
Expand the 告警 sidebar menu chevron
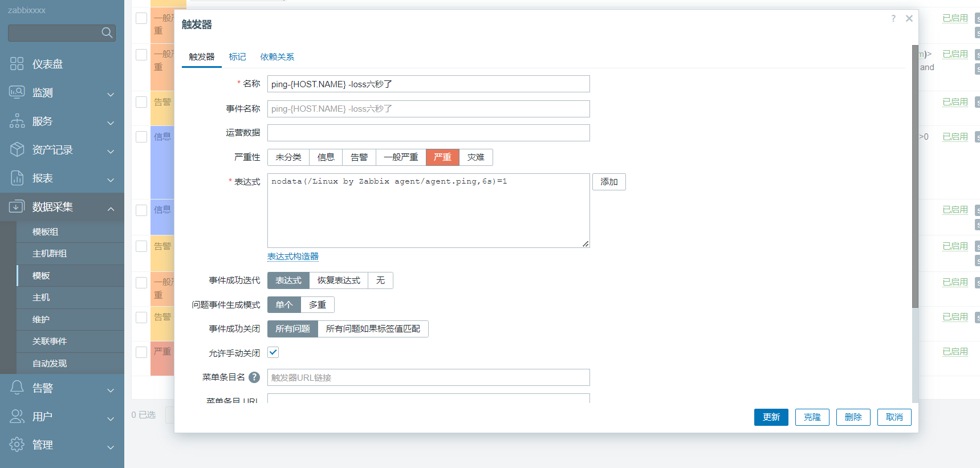tap(111, 390)
